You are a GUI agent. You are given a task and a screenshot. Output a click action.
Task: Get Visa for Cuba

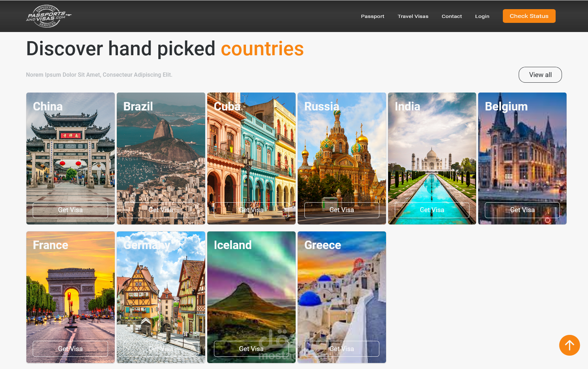[251, 210]
